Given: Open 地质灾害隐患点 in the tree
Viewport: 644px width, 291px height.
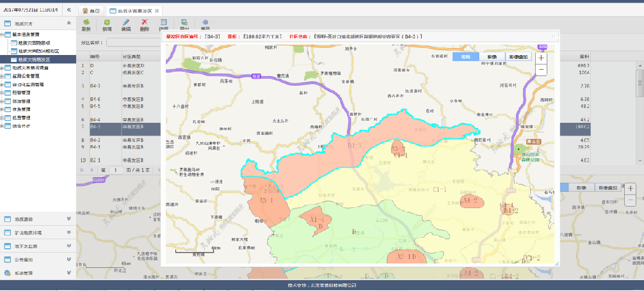Looking at the screenshot, I should point(34,43).
